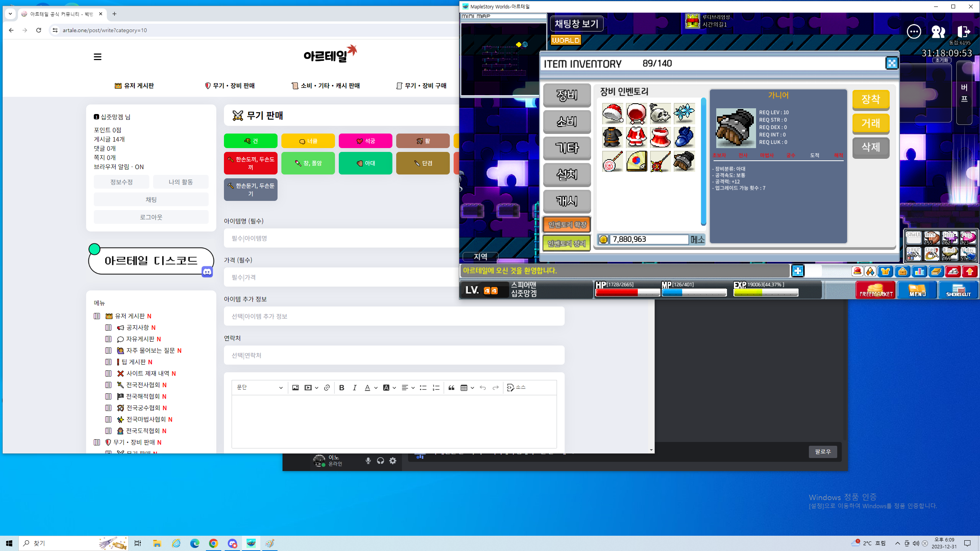Open Chrome from the taskbar
980x551 pixels.
[x=213, y=543]
